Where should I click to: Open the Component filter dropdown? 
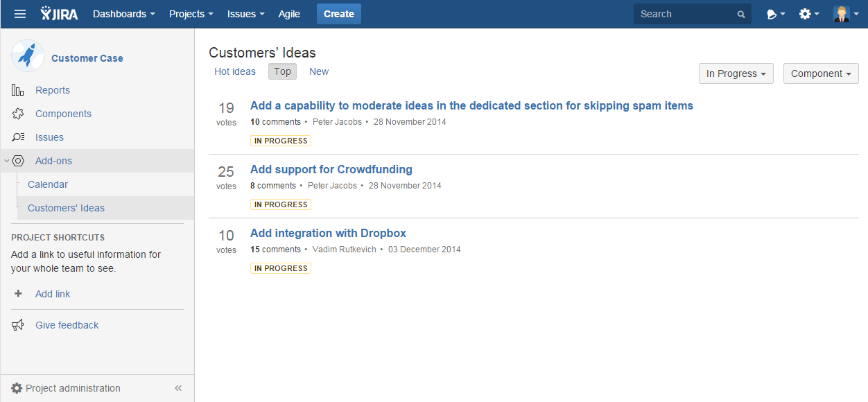coord(821,73)
